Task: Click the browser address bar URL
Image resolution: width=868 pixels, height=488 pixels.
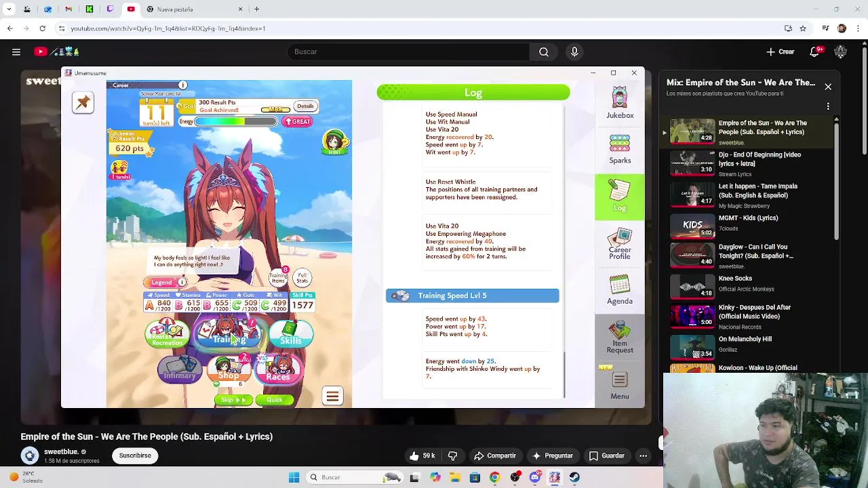Action: [x=168, y=28]
